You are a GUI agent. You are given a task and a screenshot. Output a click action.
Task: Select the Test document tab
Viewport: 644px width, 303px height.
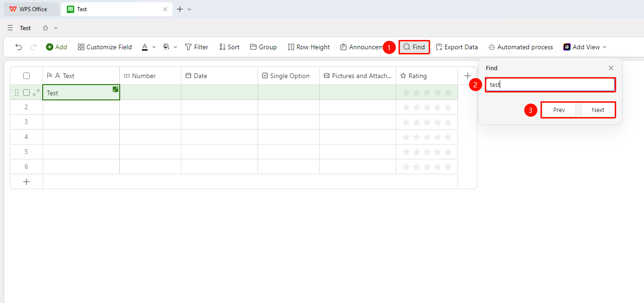coord(116,9)
